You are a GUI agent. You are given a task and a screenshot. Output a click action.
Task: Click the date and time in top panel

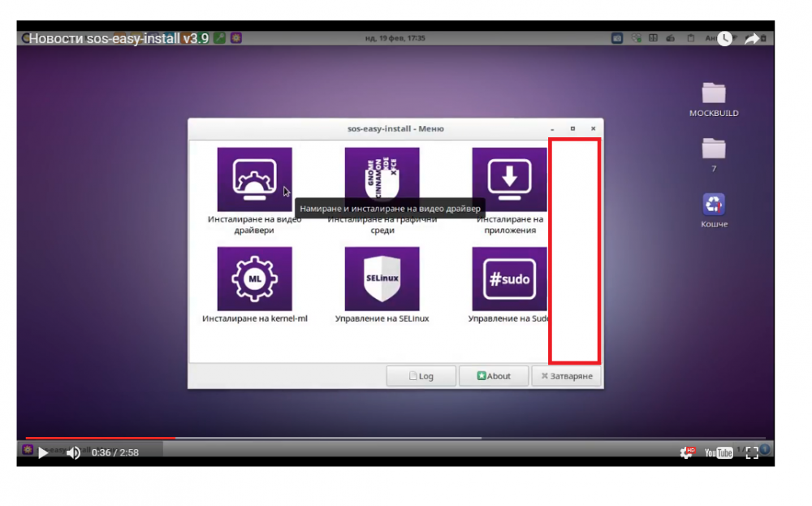click(x=395, y=38)
